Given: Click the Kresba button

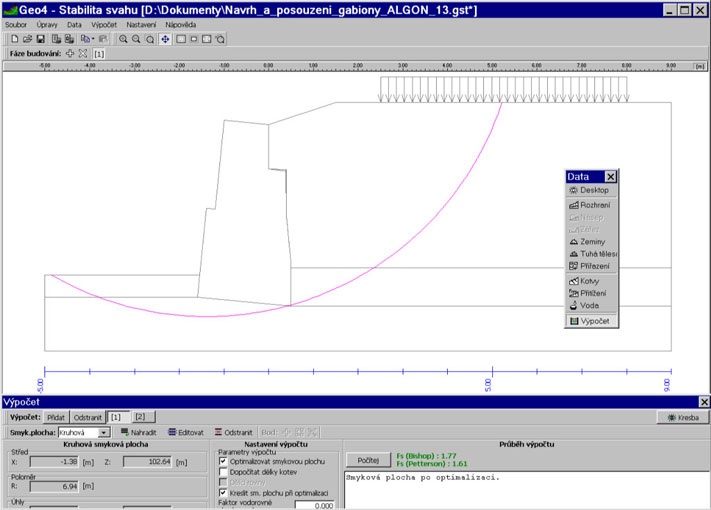Looking at the screenshot, I should point(683,418).
